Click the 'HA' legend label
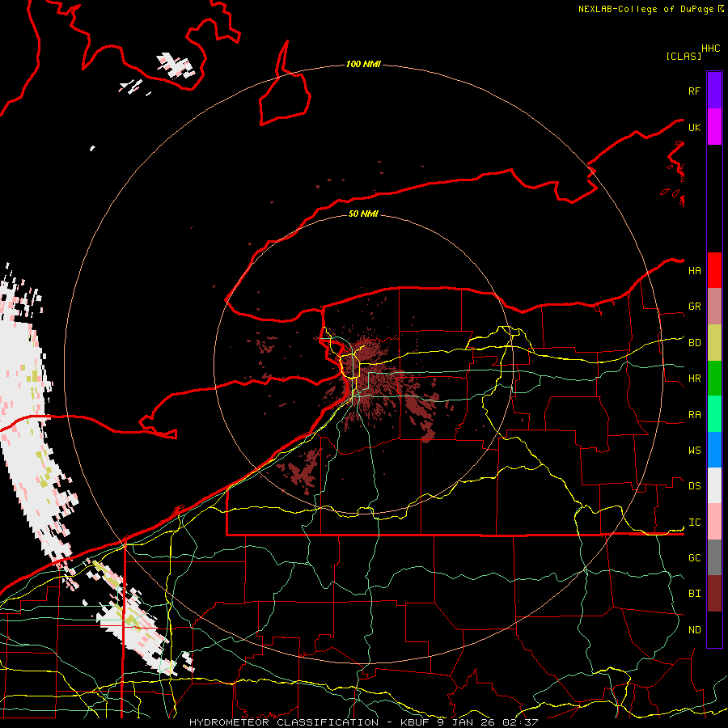This screenshot has width=728, height=728. pos(694,271)
